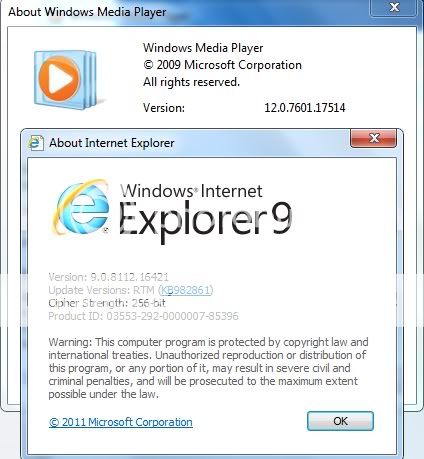Click the Product ID line
The image size is (424, 459).
[x=143, y=316]
